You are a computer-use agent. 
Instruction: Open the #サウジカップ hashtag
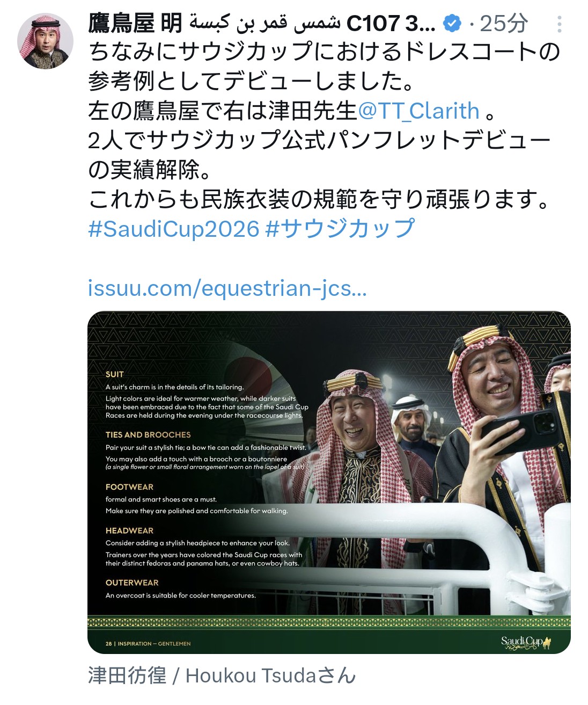click(340, 229)
